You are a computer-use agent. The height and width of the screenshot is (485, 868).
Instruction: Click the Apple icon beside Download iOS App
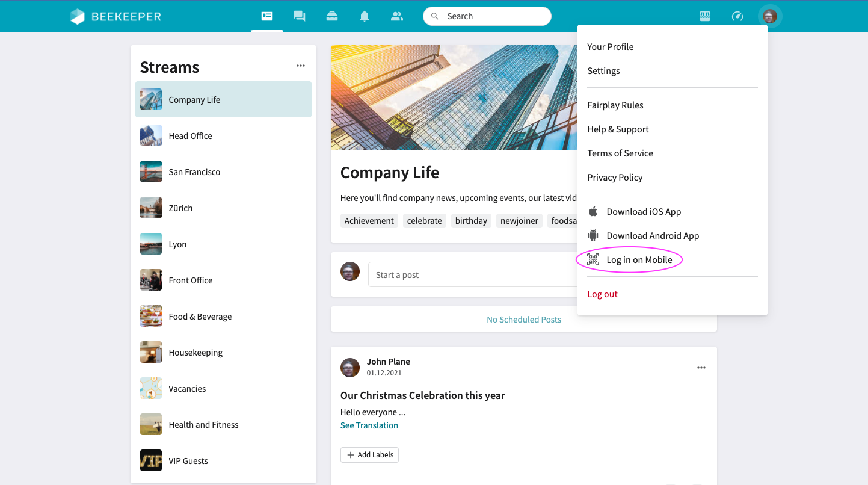coord(593,212)
